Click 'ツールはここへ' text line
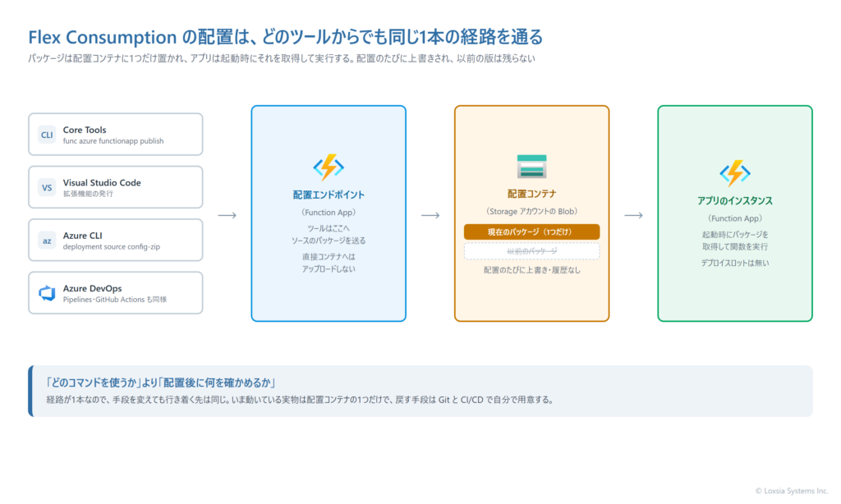This screenshot has height=504, width=841. [329, 228]
